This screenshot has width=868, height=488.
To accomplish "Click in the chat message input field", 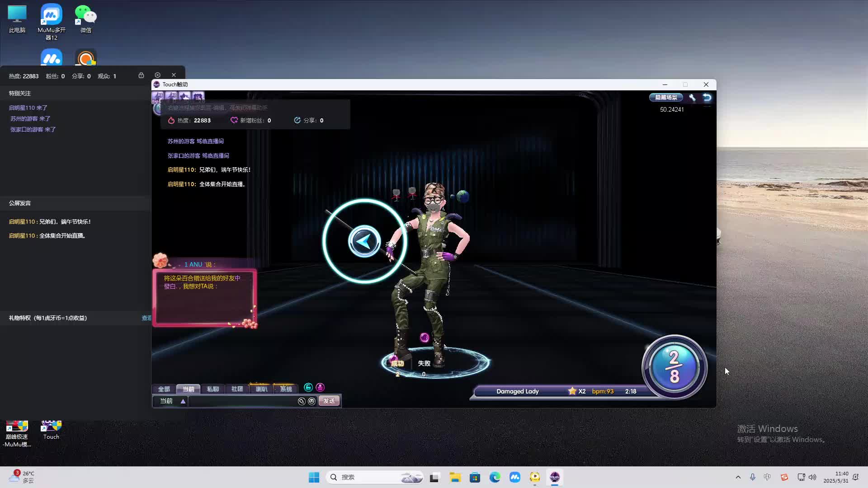I will (x=242, y=401).
